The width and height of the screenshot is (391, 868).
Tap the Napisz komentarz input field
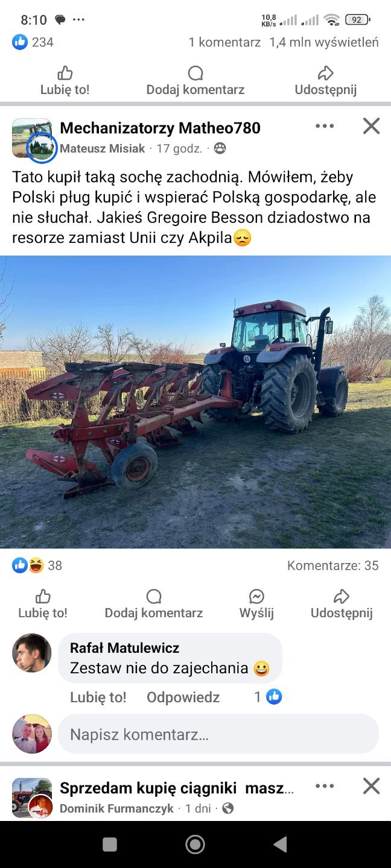(x=218, y=734)
